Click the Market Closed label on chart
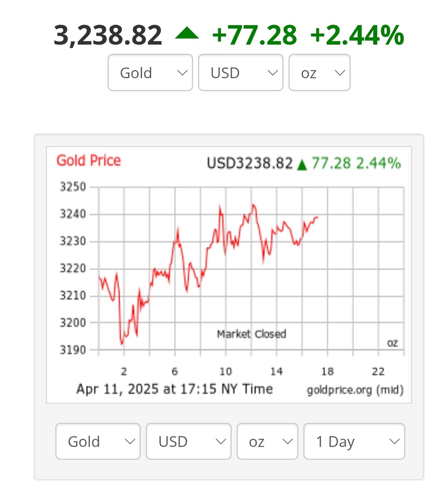The image size is (448, 501). (251, 334)
